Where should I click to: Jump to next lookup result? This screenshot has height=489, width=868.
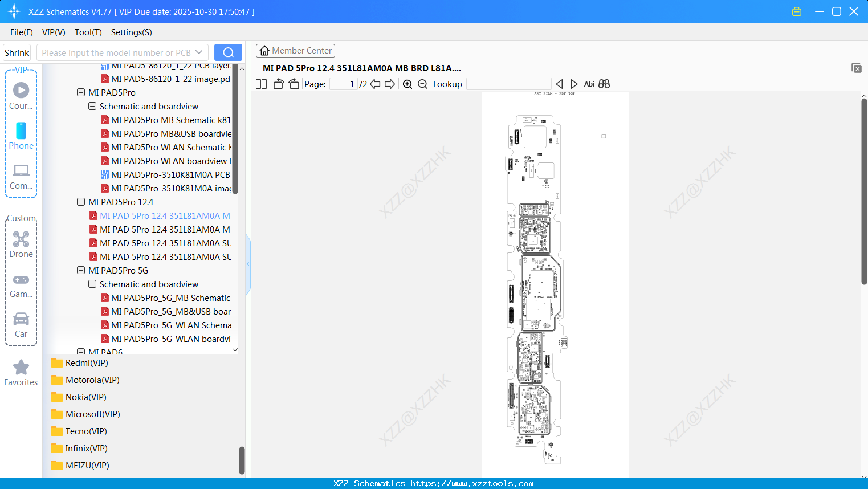[x=574, y=84]
